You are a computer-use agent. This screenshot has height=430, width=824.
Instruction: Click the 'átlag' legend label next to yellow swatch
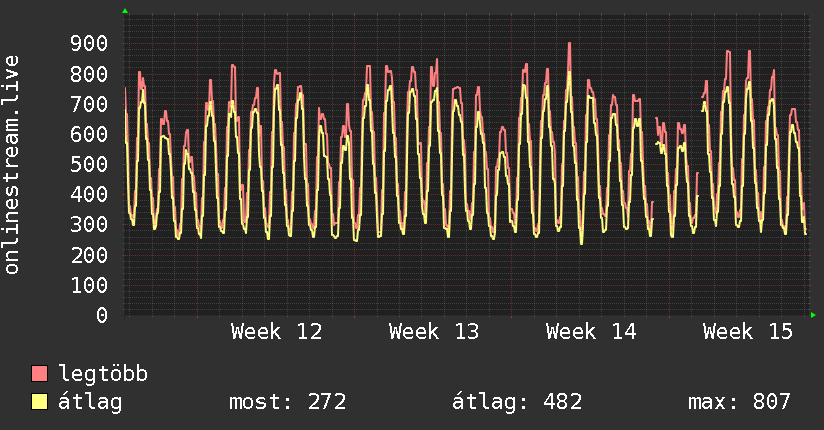[90, 402]
